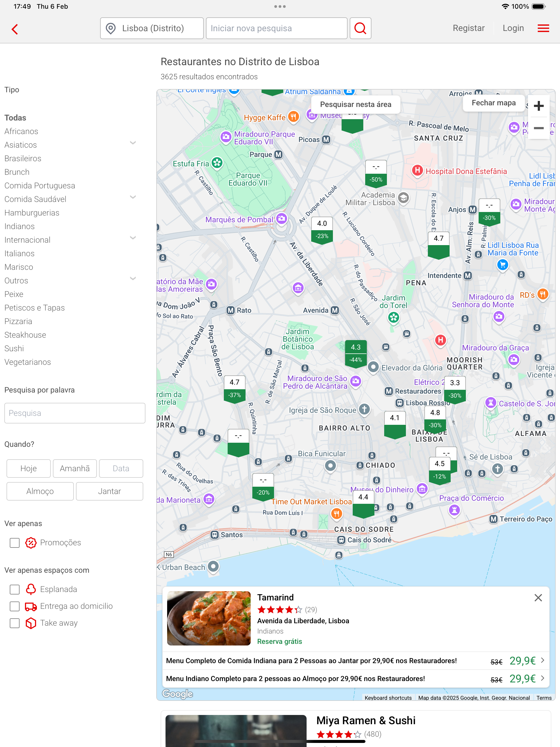
Task: Tap the Time Out Market Lisboa icon
Action: (x=336, y=514)
